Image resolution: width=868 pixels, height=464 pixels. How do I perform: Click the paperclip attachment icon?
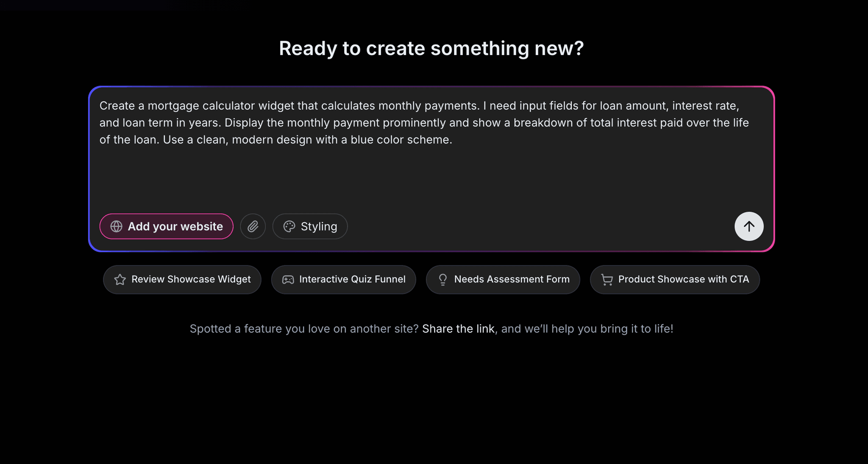tap(253, 226)
